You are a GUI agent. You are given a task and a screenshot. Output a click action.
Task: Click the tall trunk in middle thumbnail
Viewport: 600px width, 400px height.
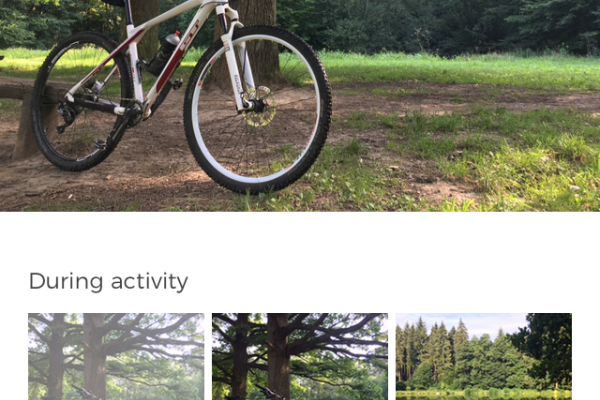coord(278,356)
